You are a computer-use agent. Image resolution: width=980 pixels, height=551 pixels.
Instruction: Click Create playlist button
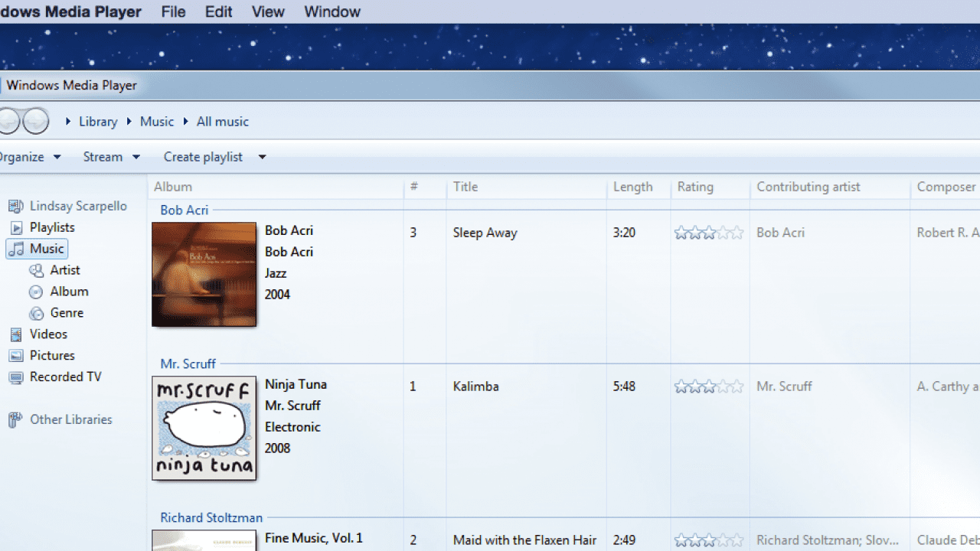(203, 157)
